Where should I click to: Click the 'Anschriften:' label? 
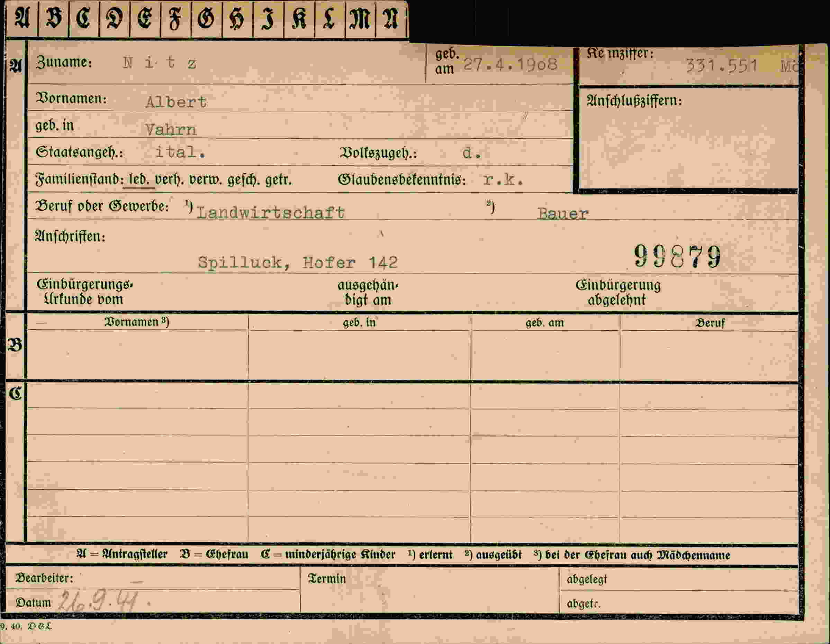point(70,237)
